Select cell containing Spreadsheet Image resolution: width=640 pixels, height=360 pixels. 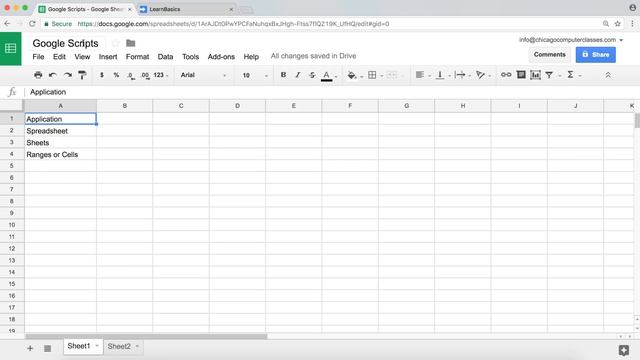(x=60, y=131)
